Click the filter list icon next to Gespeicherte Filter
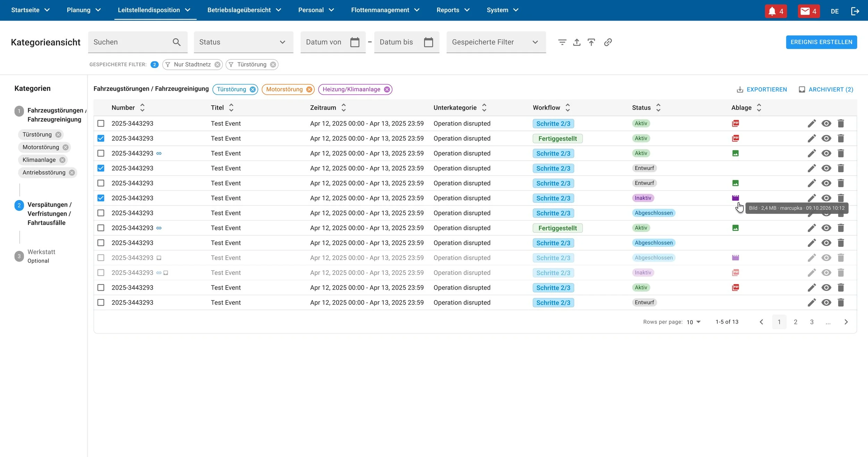 562,42
